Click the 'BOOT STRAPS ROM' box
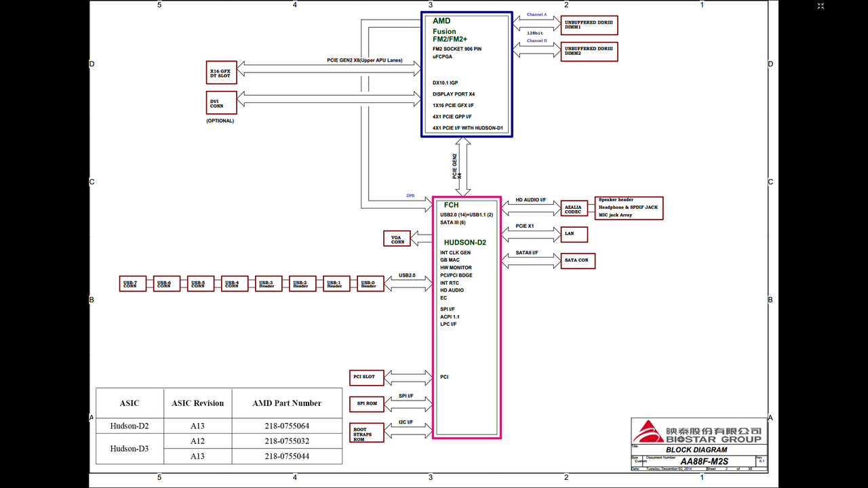 367,434
